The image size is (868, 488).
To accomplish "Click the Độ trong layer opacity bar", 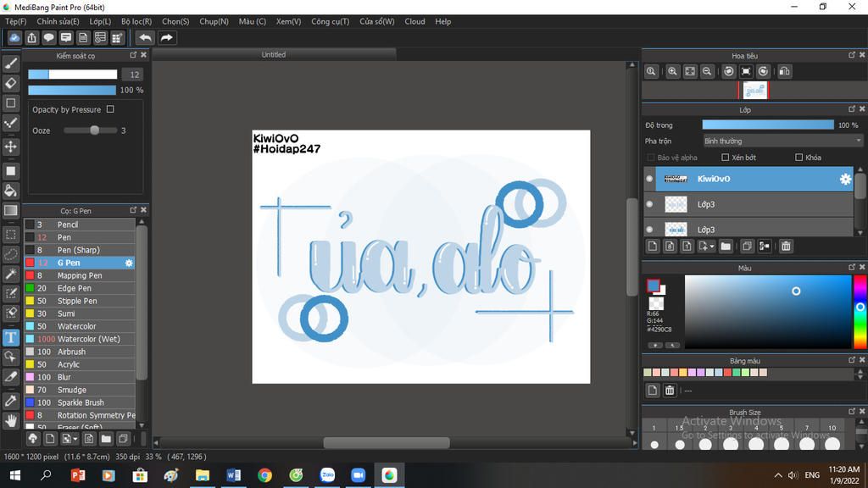I will (x=768, y=125).
